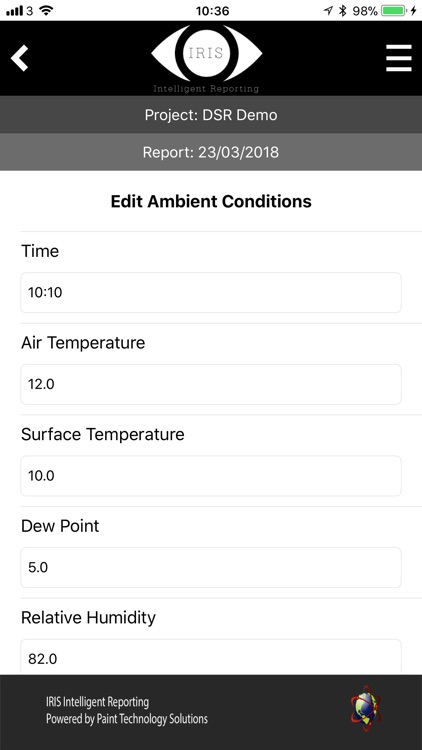Screen dimensions: 422x750
Task: Tap the Project: DSR Demo bar
Action: [x=211, y=115]
